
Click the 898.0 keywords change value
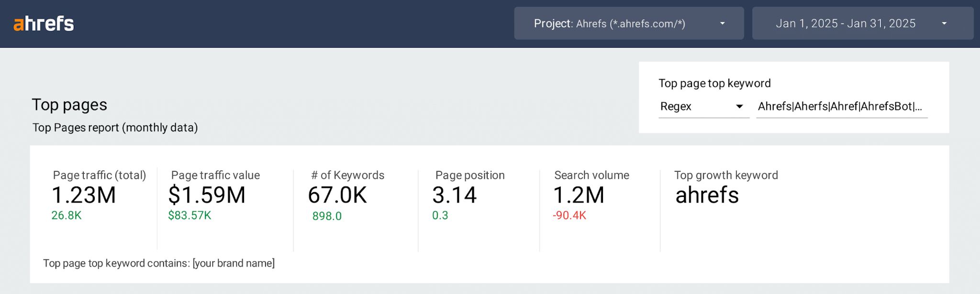[327, 216]
